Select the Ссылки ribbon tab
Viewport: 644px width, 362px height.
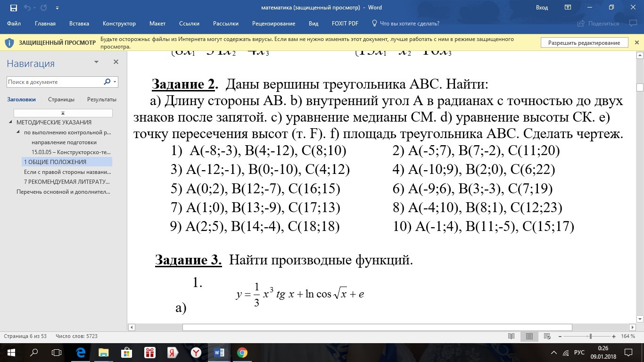coord(189,24)
